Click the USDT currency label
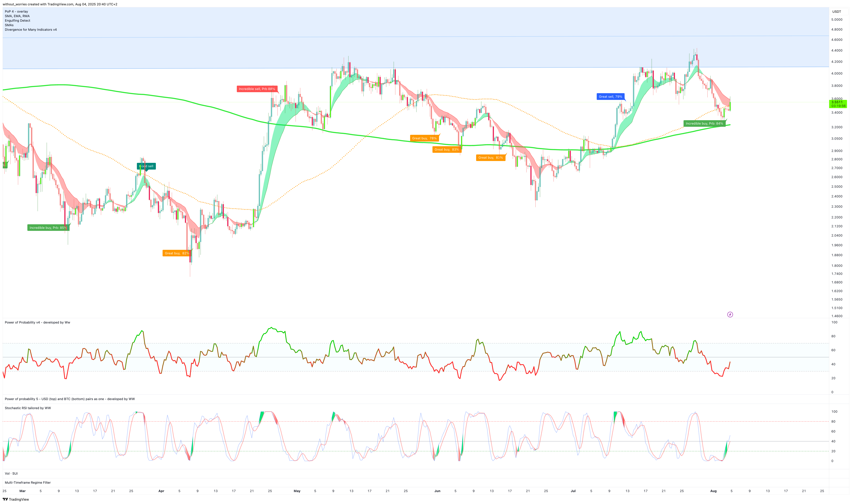The width and height of the screenshot is (852, 504). (836, 12)
